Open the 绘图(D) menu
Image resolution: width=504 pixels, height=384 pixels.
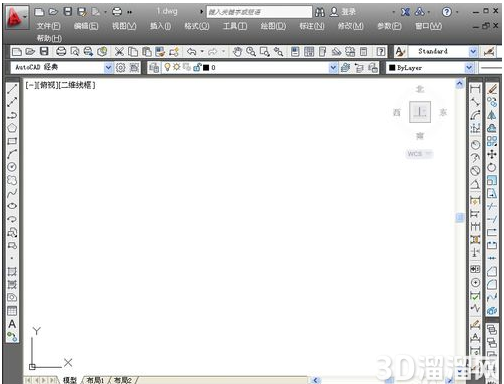point(273,26)
